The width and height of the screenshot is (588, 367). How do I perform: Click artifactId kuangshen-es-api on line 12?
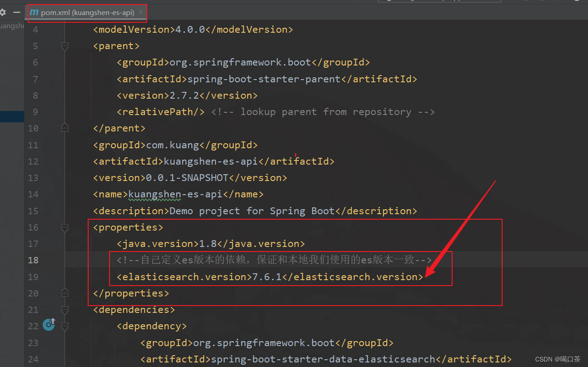pos(214,161)
